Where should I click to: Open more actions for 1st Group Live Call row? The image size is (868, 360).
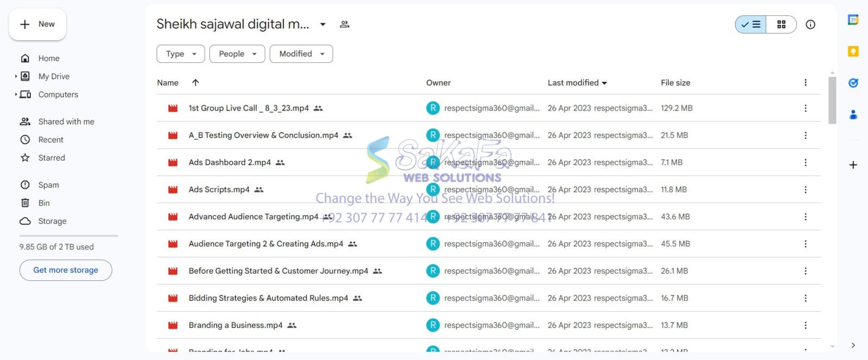click(x=806, y=108)
